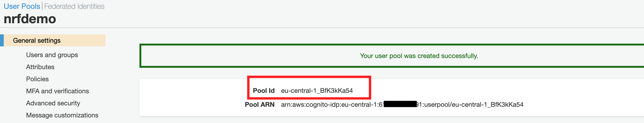Screen dimensions: 644x123
Task: Click the nrfdemo pool name heading
Action: click(x=30, y=19)
